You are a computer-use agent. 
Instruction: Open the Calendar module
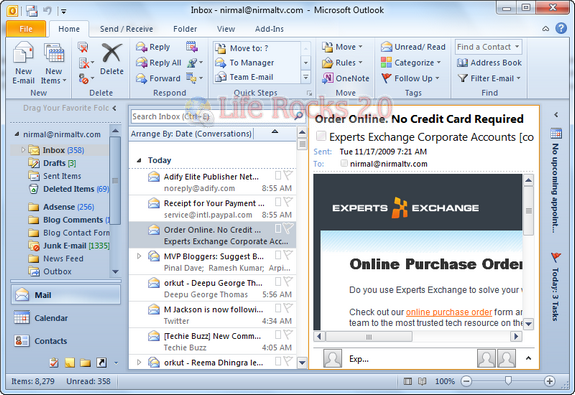(66, 318)
